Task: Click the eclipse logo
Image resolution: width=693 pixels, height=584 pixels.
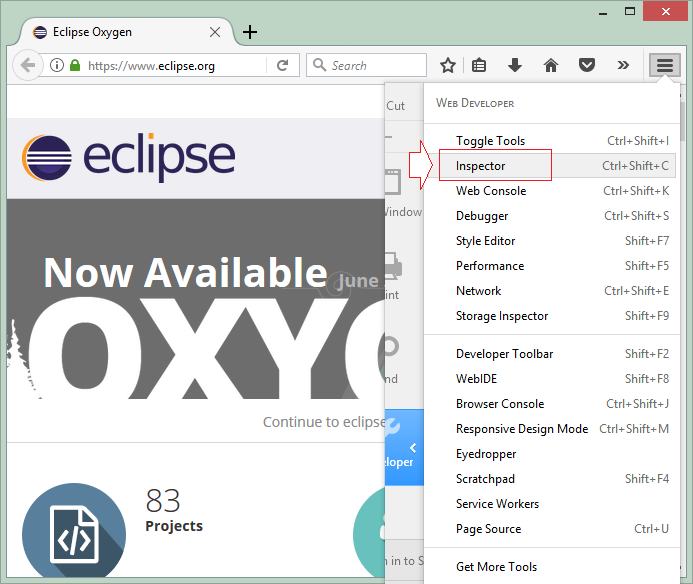Action: click(x=129, y=157)
